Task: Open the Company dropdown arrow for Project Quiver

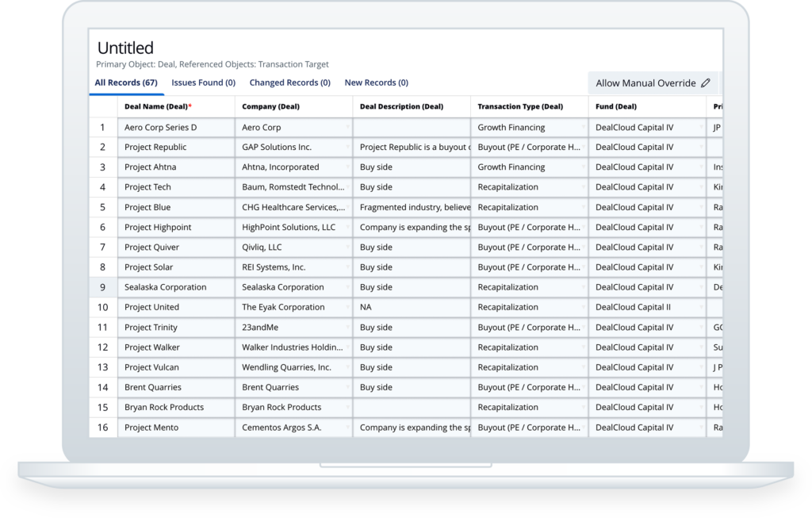Action: (347, 247)
